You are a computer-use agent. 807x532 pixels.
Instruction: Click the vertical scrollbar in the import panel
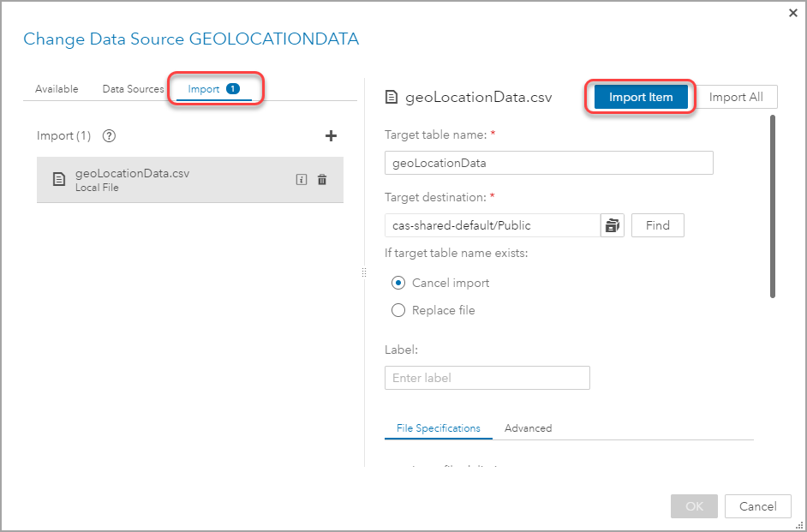(x=773, y=206)
